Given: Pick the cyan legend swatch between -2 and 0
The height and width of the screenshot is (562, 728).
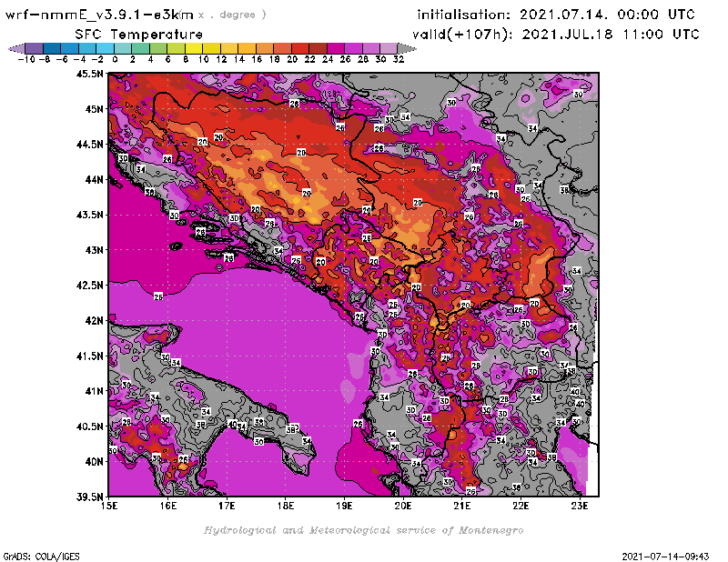Looking at the screenshot, I should click(x=106, y=48).
